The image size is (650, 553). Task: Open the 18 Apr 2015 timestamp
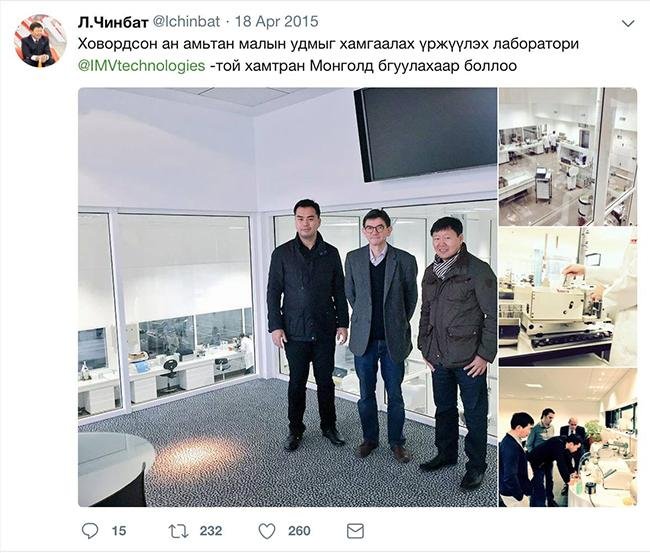coord(277,22)
